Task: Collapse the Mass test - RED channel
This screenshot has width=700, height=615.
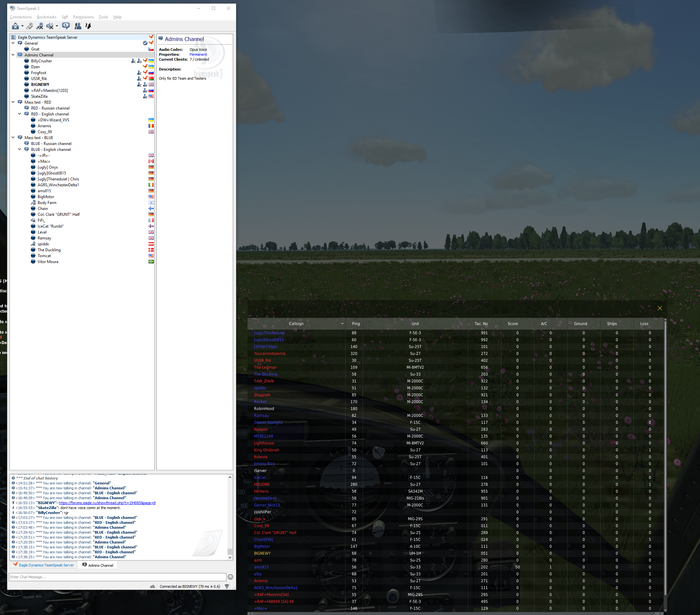Action: click(x=13, y=102)
